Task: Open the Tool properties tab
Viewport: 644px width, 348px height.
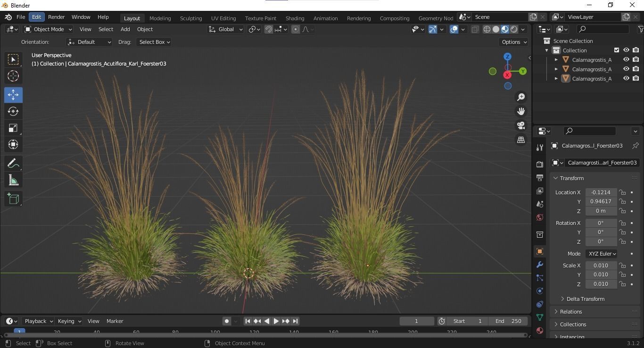Action: tap(540, 148)
